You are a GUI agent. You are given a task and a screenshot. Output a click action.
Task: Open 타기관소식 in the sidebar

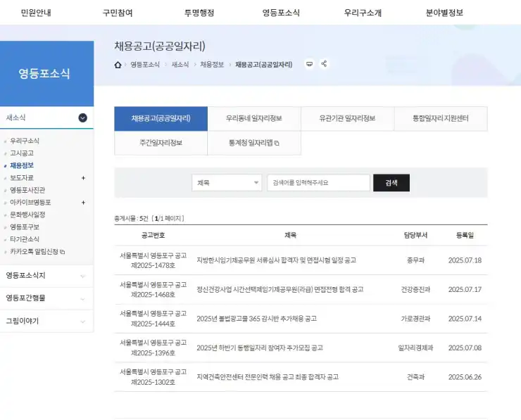(x=25, y=239)
